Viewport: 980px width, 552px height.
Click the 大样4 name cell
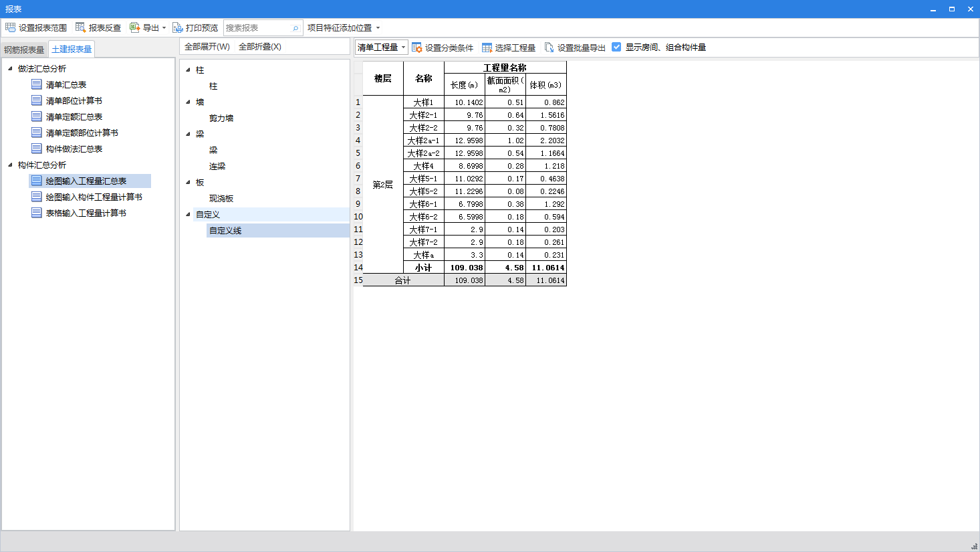pyautogui.click(x=424, y=166)
